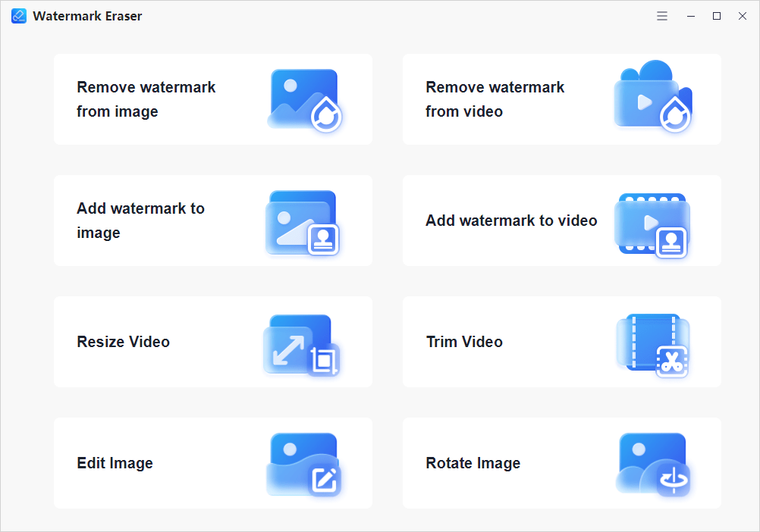Select the Add watermark to video card
The width and height of the screenshot is (760, 532).
[x=561, y=221]
